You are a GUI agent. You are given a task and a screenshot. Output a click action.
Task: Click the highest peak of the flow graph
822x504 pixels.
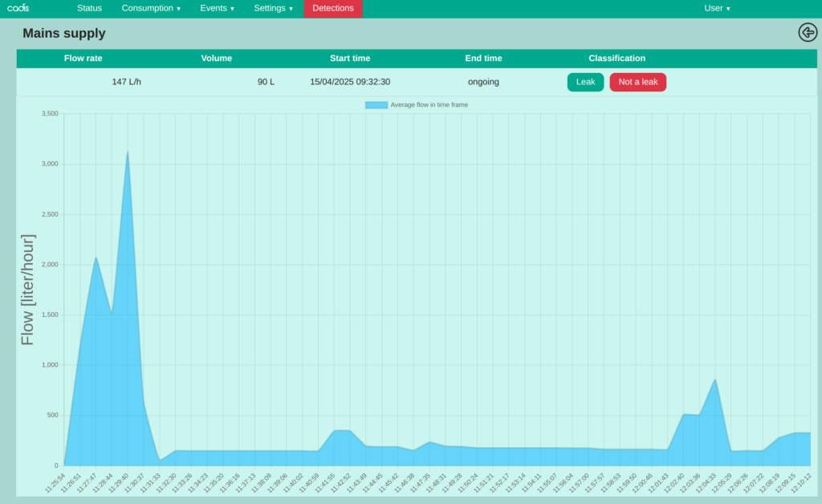(128, 152)
